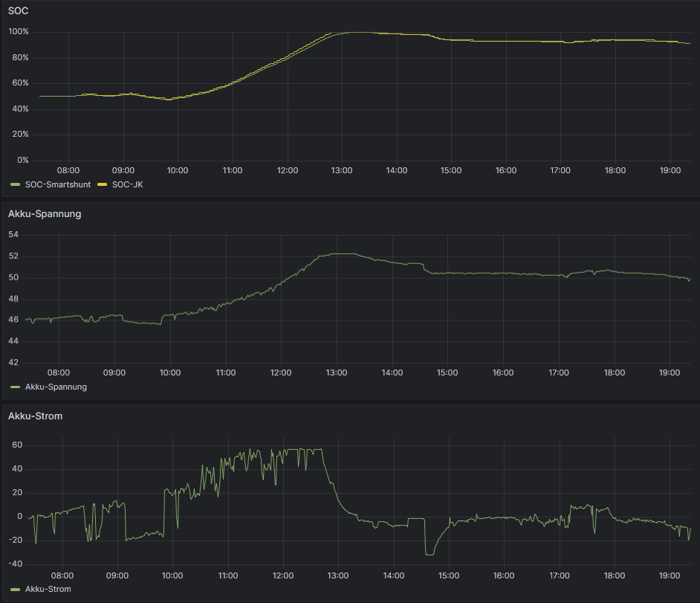Click the green SOC-Smartshunt legend color swatch

[x=16, y=184]
